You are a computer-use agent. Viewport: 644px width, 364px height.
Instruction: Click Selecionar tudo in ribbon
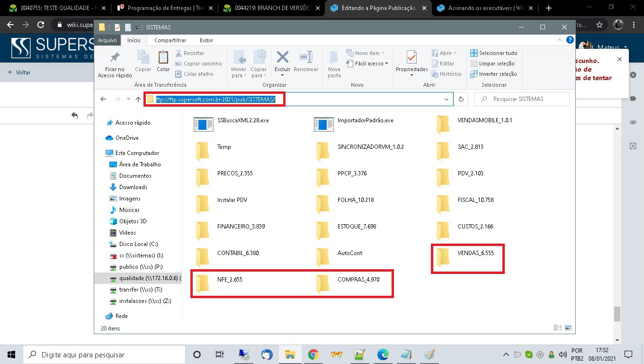point(494,53)
